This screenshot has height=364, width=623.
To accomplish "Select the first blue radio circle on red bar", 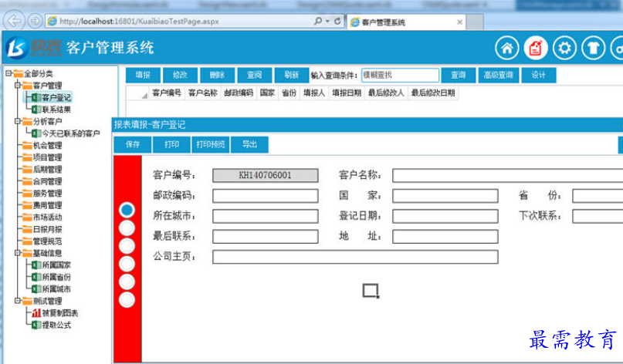I will point(127,209).
